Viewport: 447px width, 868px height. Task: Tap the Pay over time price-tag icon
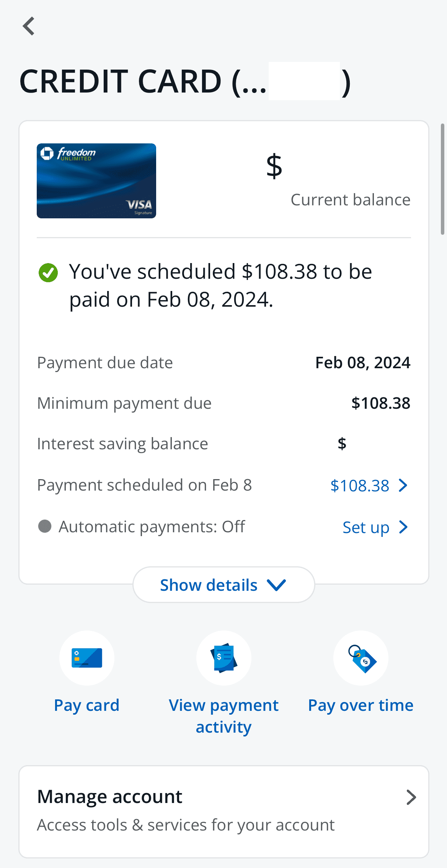[360, 658]
